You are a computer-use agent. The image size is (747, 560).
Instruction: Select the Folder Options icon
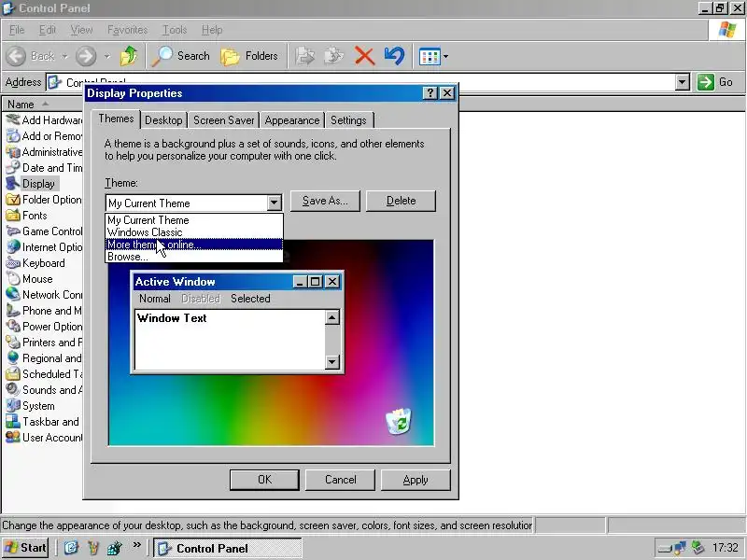coord(13,200)
